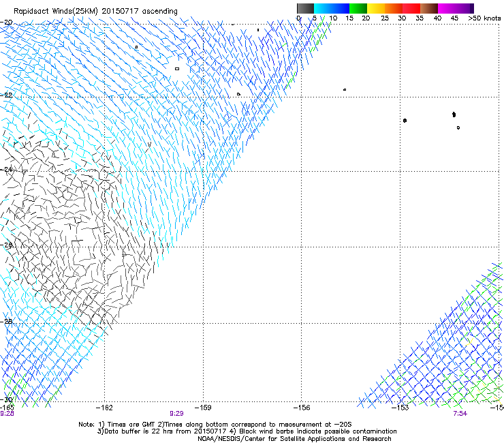Image resolution: width=504 pixels, height=443 pixels.
Task: Click the gray 0-5 knots color swatch
Action: pyautogui.click(x=305, y=8)
